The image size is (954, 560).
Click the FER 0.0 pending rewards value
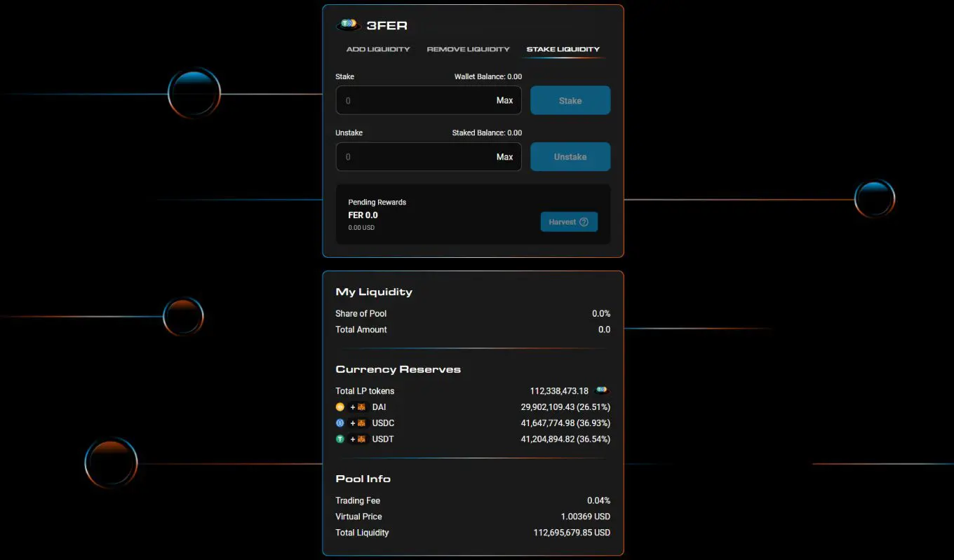click(x=363, y=215)
